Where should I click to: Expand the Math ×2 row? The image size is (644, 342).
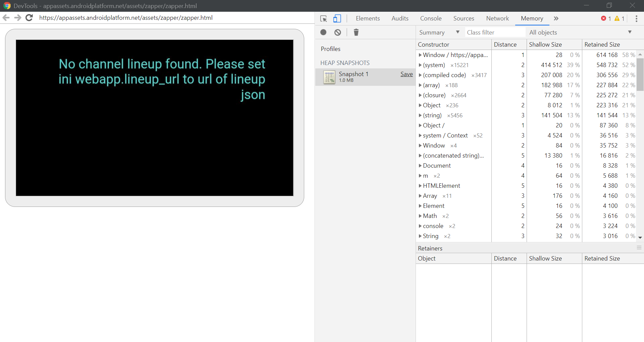tap(420, 216)
